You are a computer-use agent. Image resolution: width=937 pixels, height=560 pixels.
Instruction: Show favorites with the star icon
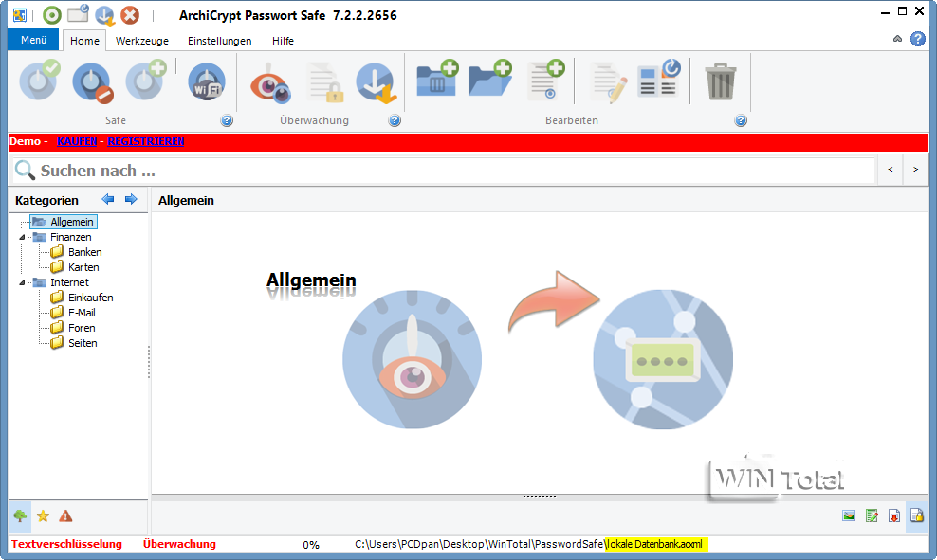43,515
